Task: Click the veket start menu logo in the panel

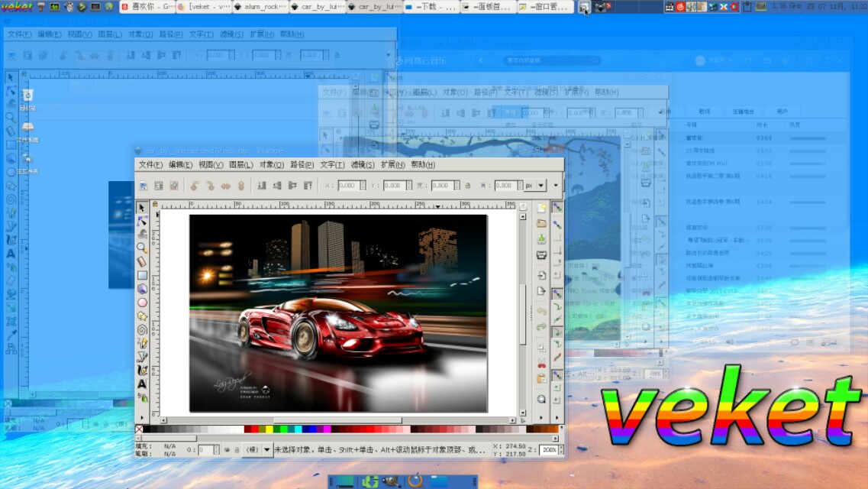Action: (x=17, y=7)
